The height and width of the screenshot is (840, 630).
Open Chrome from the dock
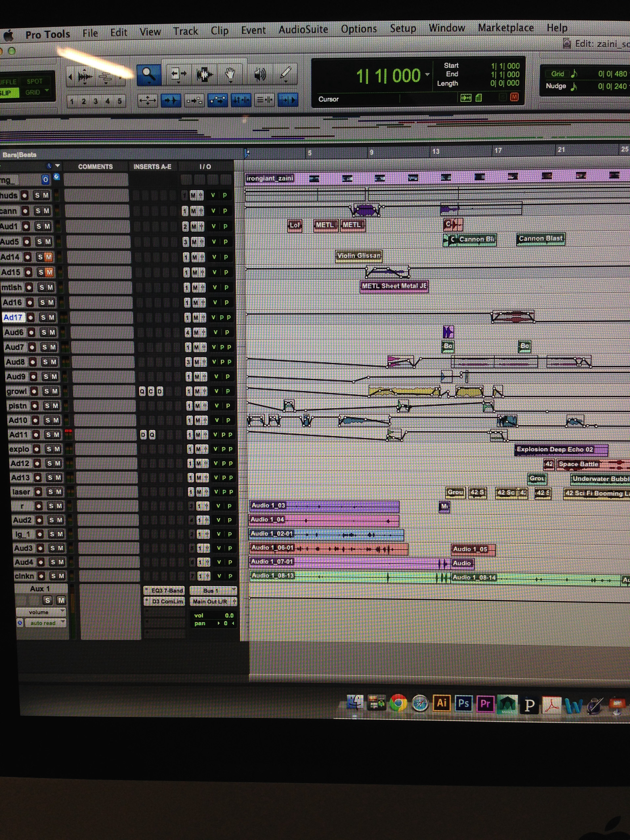[x=398, y=703]
